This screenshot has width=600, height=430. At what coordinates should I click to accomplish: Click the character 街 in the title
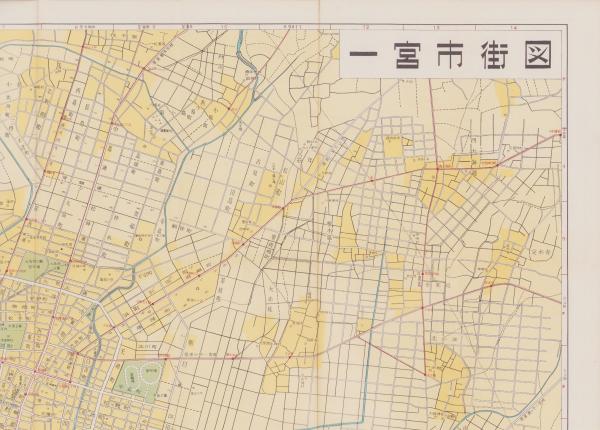[x=492, y=53]
